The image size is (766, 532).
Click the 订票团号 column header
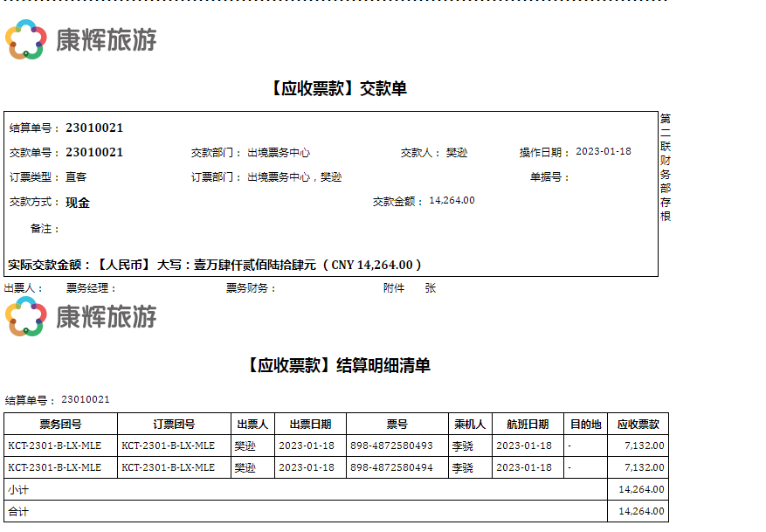coord(174,424)
